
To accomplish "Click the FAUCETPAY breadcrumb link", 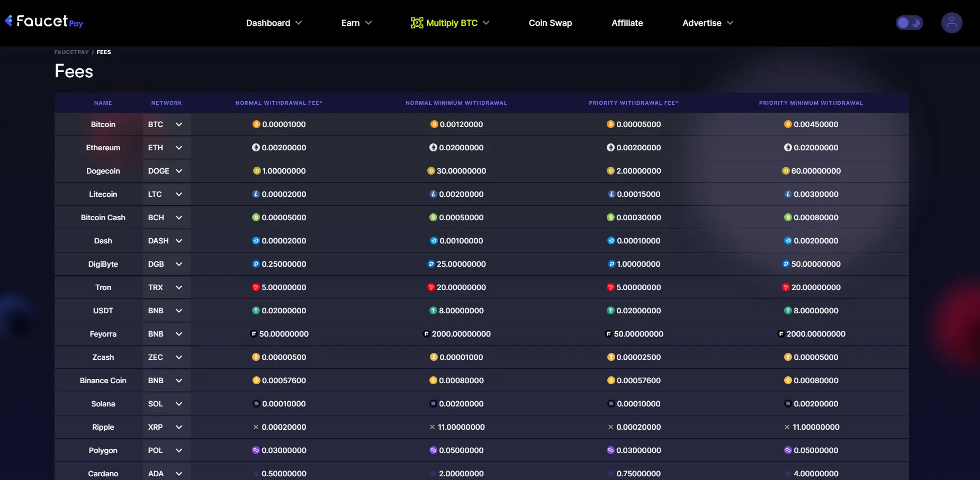I will [71, 52].
